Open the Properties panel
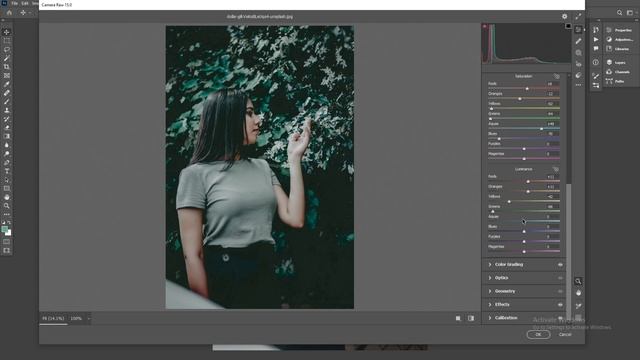 [x=620, y=30]
